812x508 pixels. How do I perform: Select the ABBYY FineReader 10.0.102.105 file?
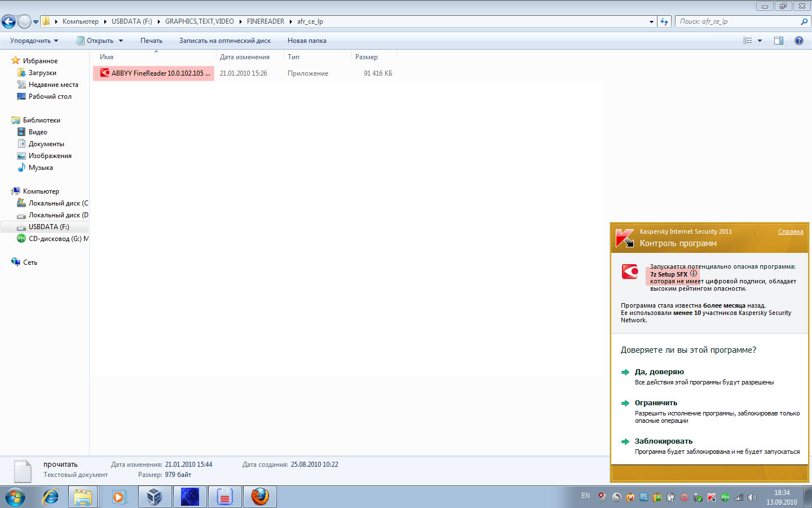pos(153,73)
